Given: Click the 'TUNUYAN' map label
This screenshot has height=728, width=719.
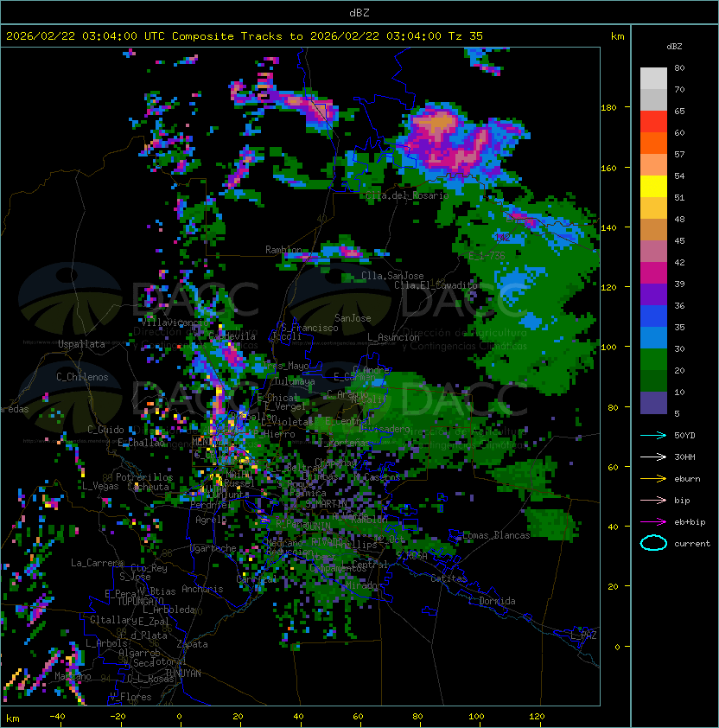Looking at the screenshot, I should click(x=183, y=674).
